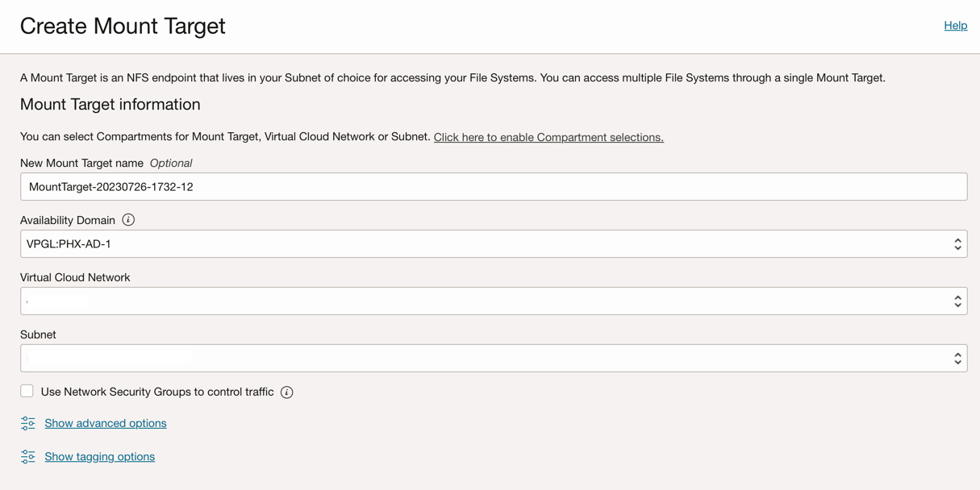The width and height of the screenshot is (980, 490).
Task: Click the Network Security Groups info icon
Action: tap(286, 392)
